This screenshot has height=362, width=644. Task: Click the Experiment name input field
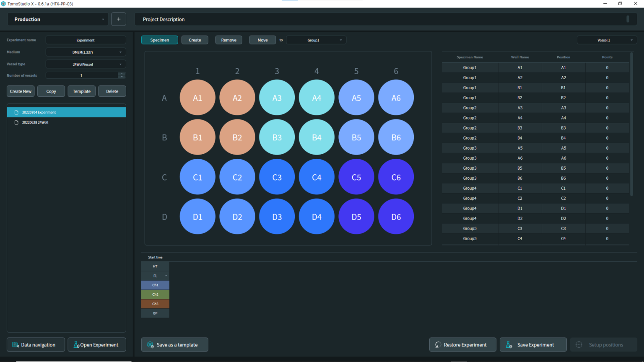(86, 40)
